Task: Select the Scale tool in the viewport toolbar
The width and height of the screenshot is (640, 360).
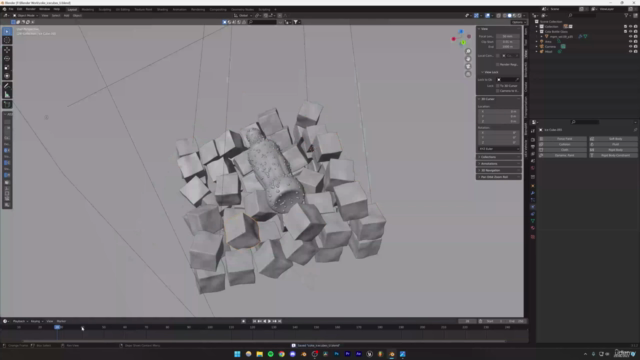Action: tap(7, 67)
